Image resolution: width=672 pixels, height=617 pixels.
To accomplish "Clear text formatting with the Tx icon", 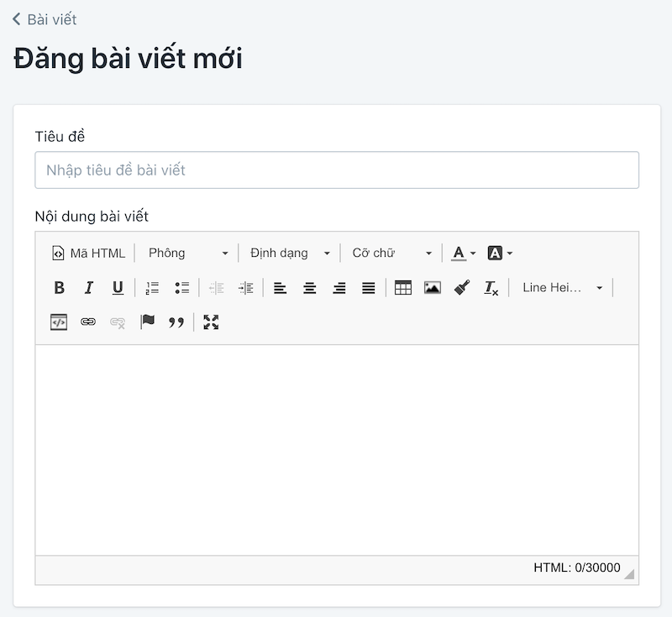I will [x=490, y=287].
